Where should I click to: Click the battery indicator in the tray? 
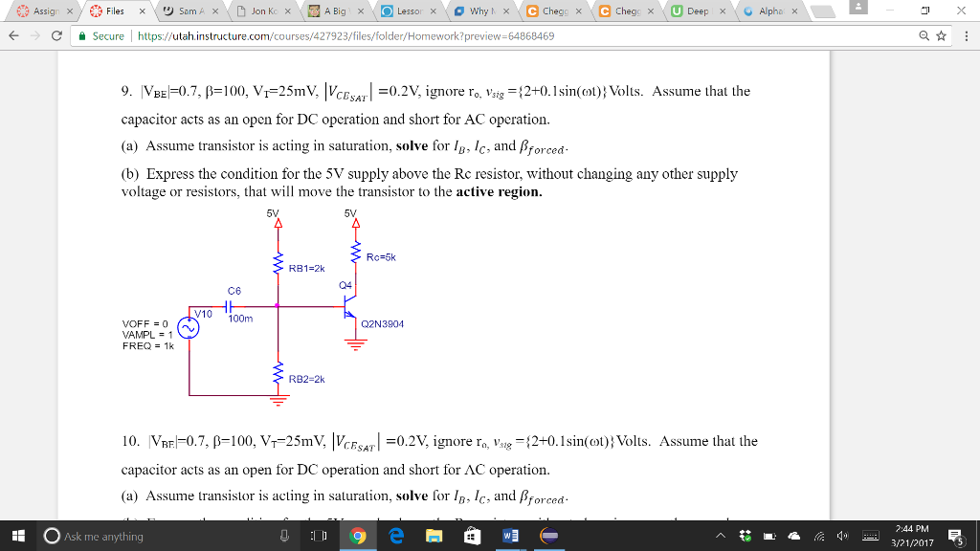(769, 536)
